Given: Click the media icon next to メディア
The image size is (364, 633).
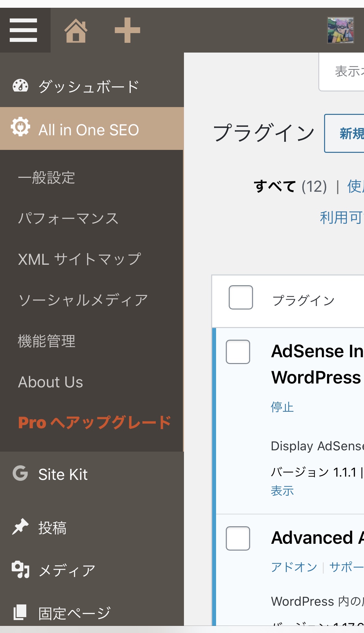Looking at the screenshot, I should [x=20, y=570].
